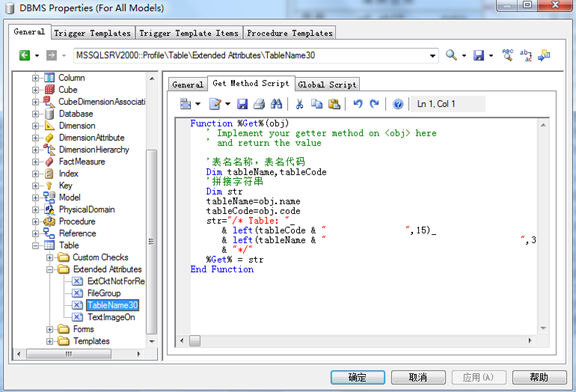This screenshot has height=392, width=576.
Task: Open the inner General tab
Action: (188, 84)
